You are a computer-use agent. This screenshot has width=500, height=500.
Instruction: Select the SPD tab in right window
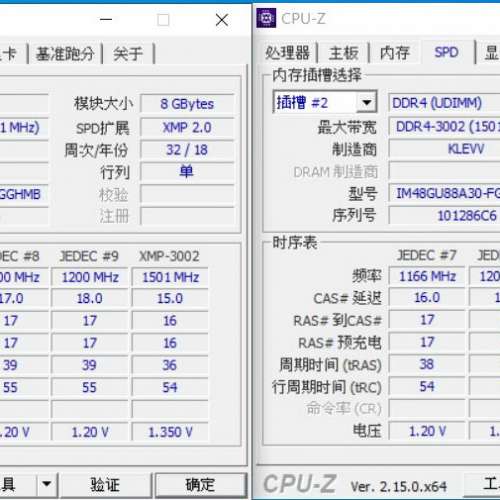point(447,52)
